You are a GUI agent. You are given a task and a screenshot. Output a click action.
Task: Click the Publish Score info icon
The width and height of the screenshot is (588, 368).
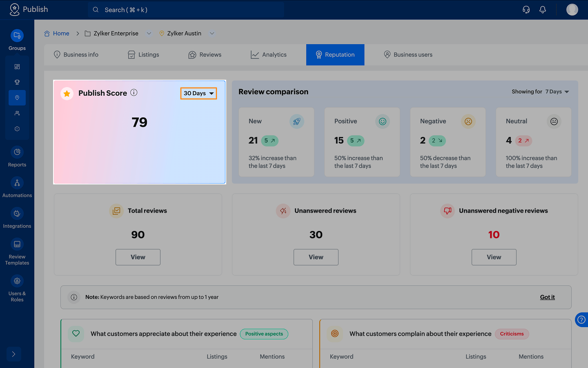tap(134, 93)
